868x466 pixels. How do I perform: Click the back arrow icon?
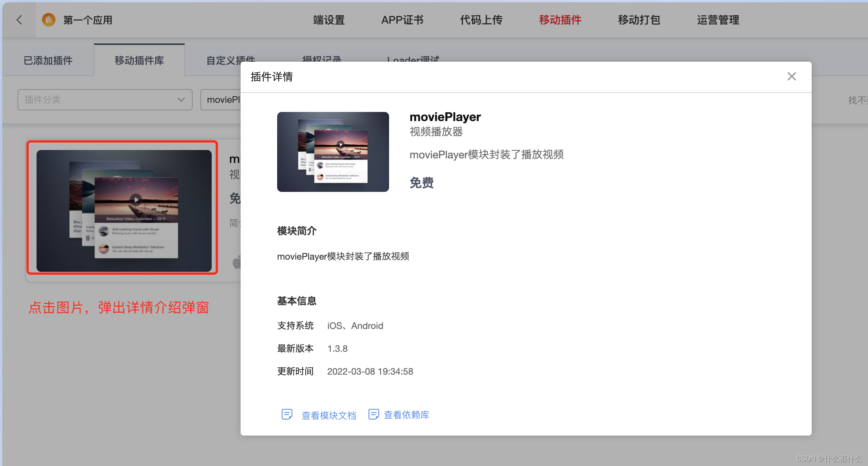19,20
